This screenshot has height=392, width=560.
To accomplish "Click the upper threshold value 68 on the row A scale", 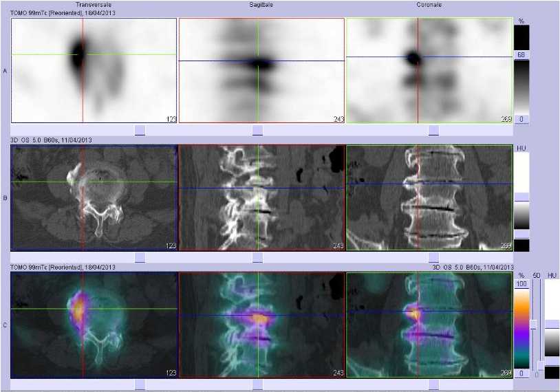I will tap(521, 55).
